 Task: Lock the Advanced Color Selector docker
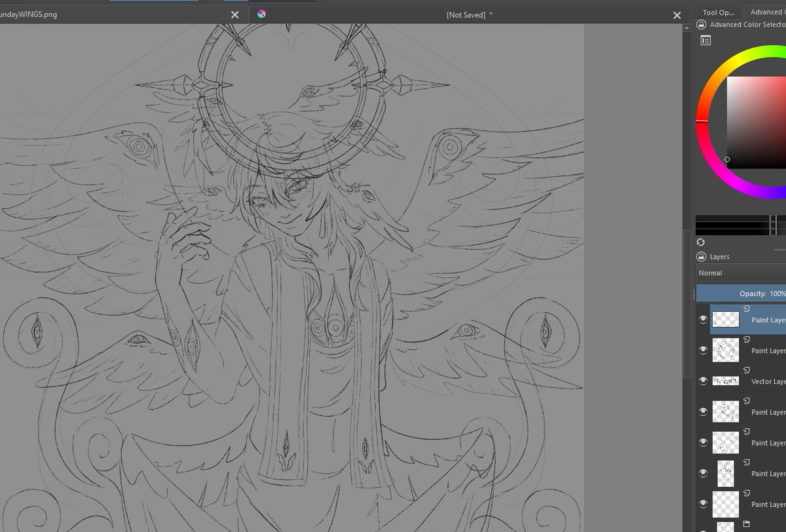click(702, 25)
